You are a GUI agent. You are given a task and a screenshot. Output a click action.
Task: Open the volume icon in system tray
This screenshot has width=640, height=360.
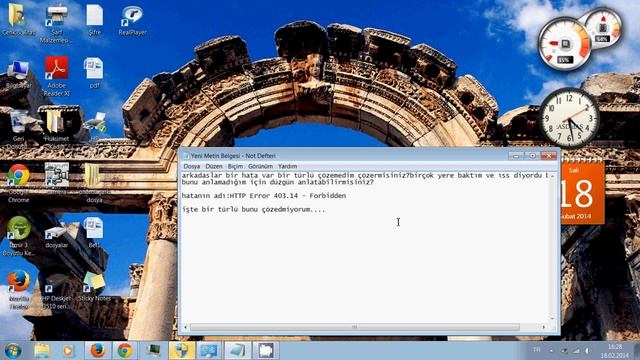click(x=587, y=351)
